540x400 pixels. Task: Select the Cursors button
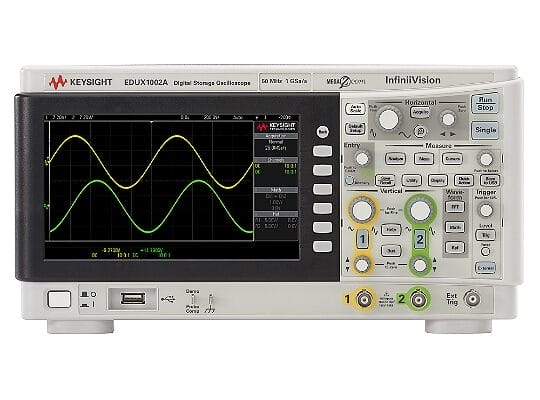pos(452,158)
